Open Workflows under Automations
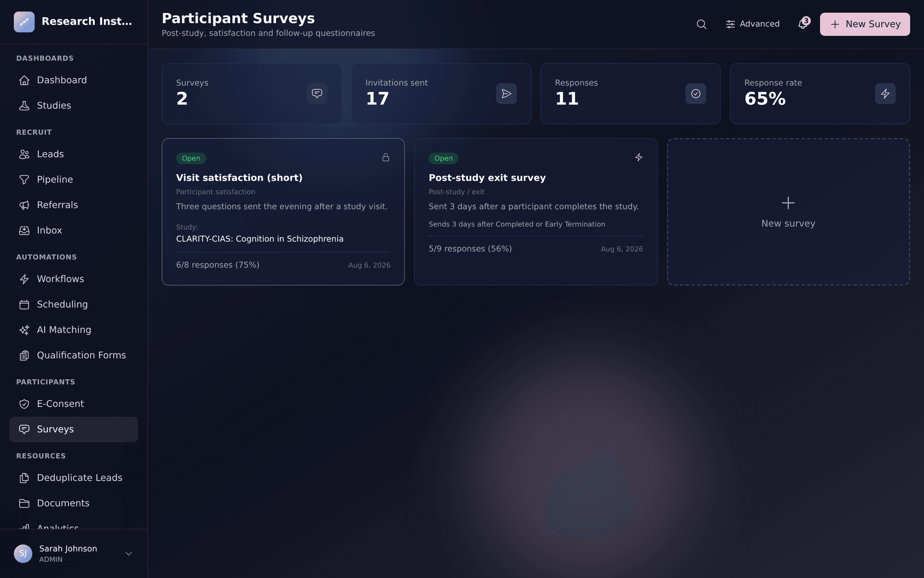The width and height of the screenshot is (924, 578). [74, 279]
